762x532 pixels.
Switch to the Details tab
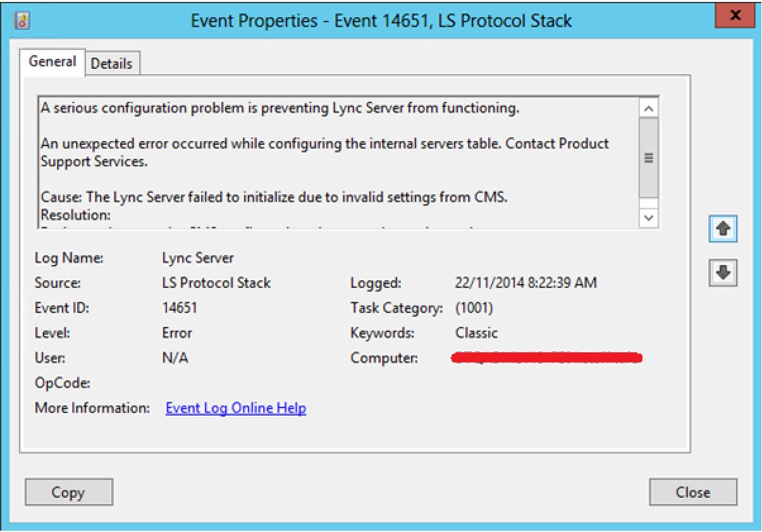click(112, 64)
